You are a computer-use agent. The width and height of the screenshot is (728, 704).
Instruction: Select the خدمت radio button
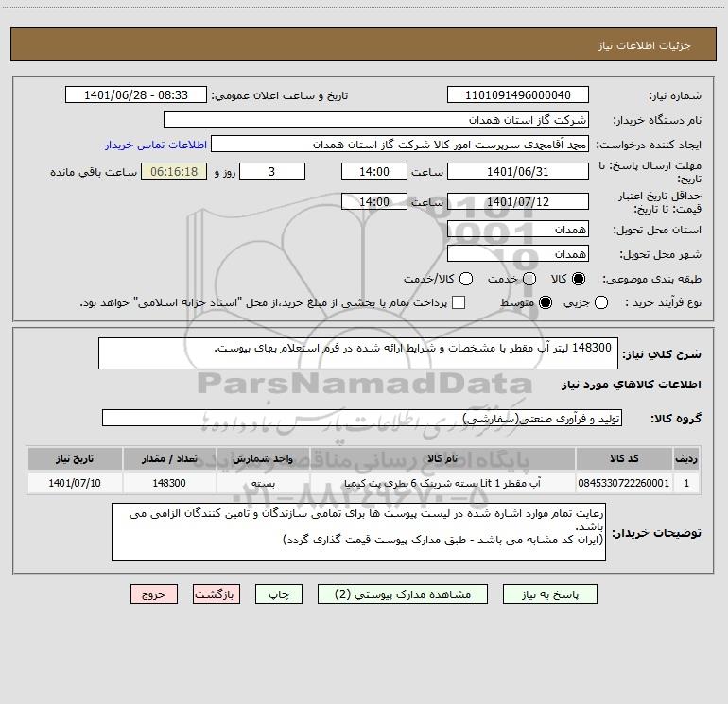coord(529,279)
